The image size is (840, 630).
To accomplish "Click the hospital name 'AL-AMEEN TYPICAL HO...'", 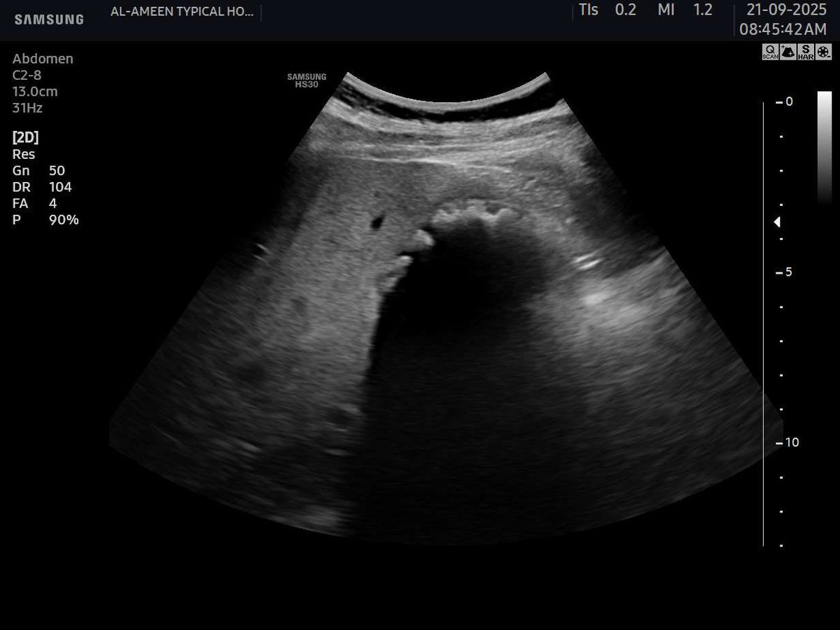I will tap(182, 13).
